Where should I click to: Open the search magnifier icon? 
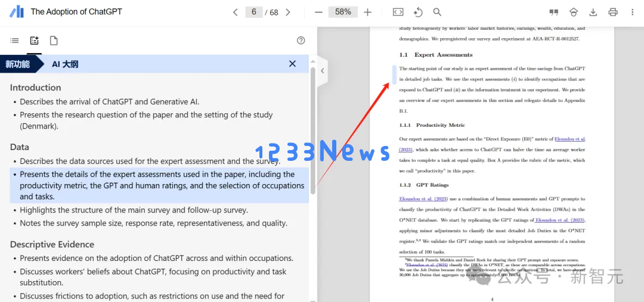click(438, 13)
